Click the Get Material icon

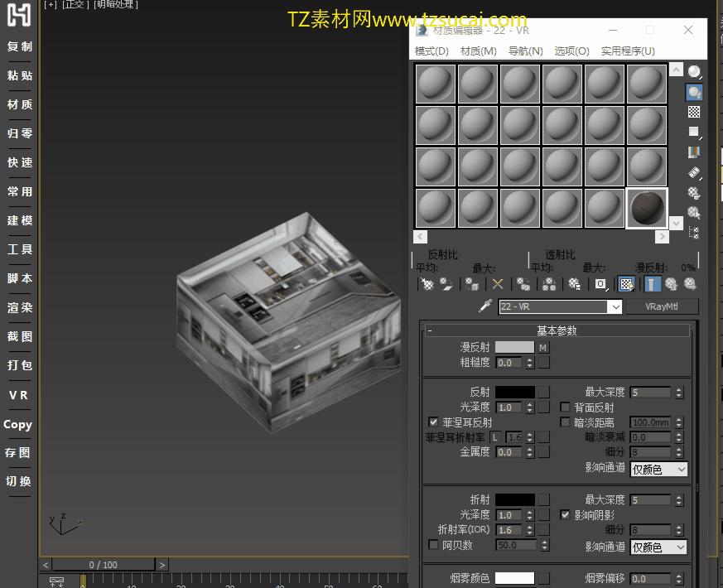427,284
